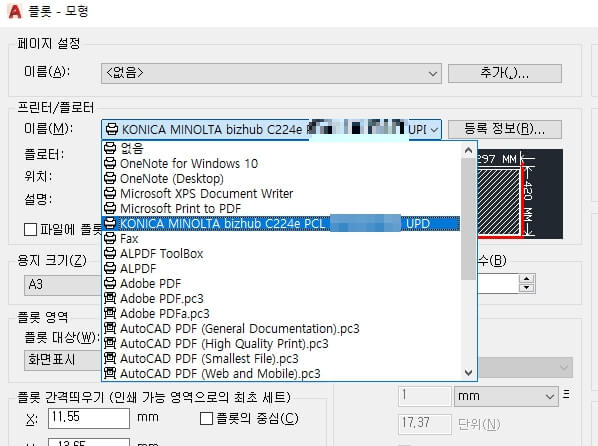This screenshot has height=446, width=598.
Task: Click printer icon in the 이름(M) combo box
Action: coord(112,129)
